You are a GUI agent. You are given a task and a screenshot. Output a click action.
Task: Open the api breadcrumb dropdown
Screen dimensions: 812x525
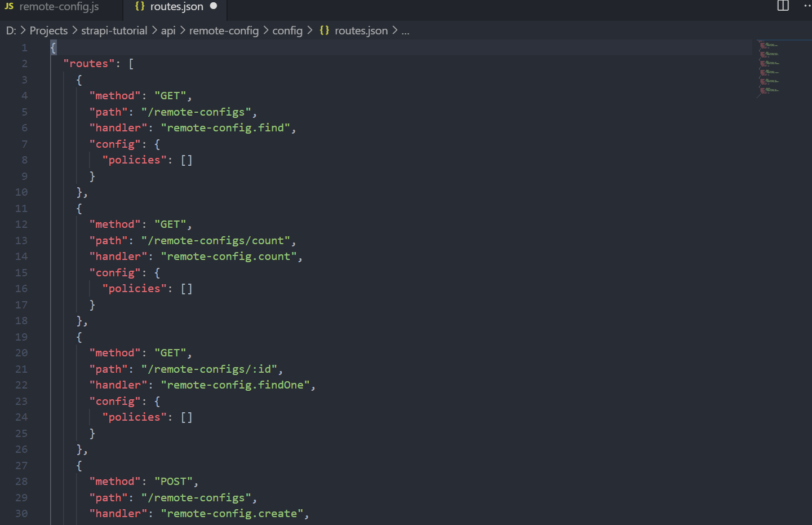168,30
